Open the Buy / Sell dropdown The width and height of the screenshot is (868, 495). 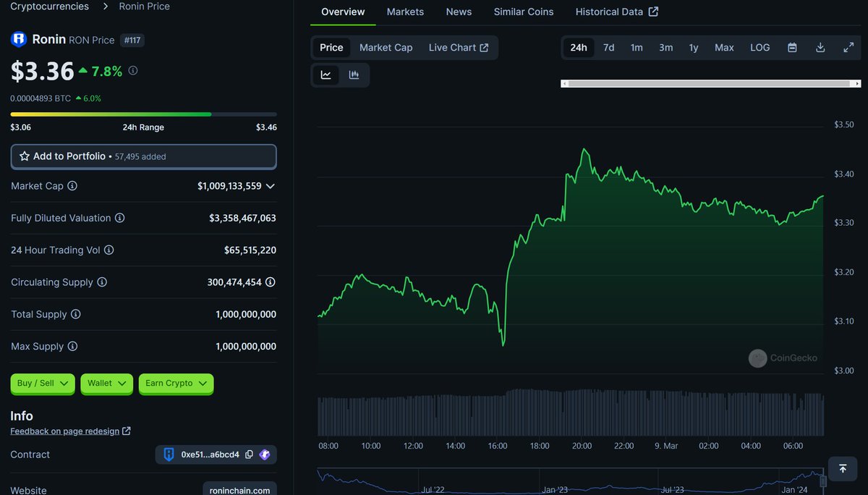tap(43, 384)
